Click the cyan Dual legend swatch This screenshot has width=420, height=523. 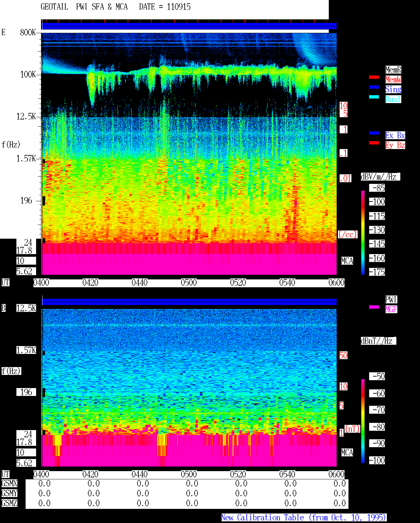tap(374, 97)
